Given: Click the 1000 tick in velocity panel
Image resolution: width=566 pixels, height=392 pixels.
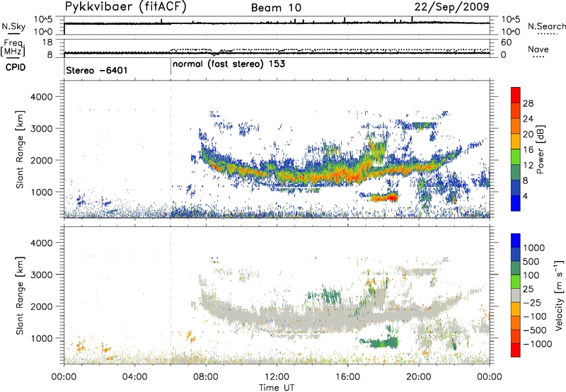Looking at the screenshot, I should (42, 338).
